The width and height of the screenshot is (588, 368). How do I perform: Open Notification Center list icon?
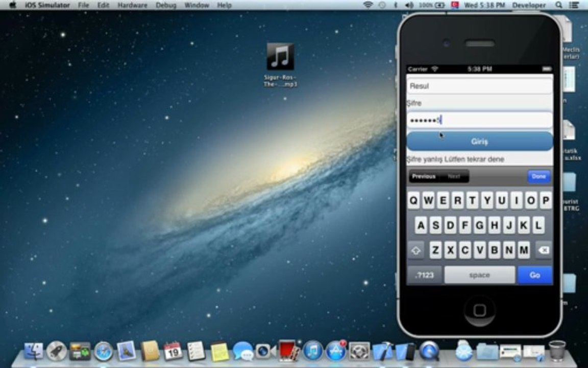pyautogui.click(x=574, y=5)
